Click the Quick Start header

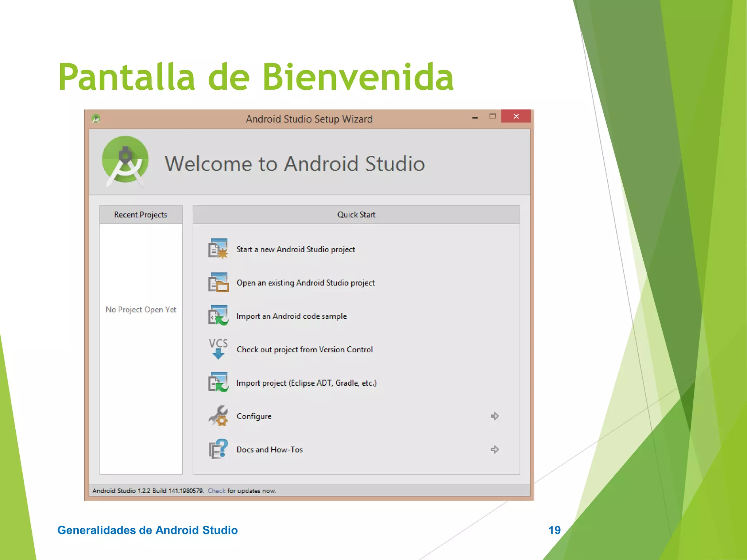[x=356, y=215]
